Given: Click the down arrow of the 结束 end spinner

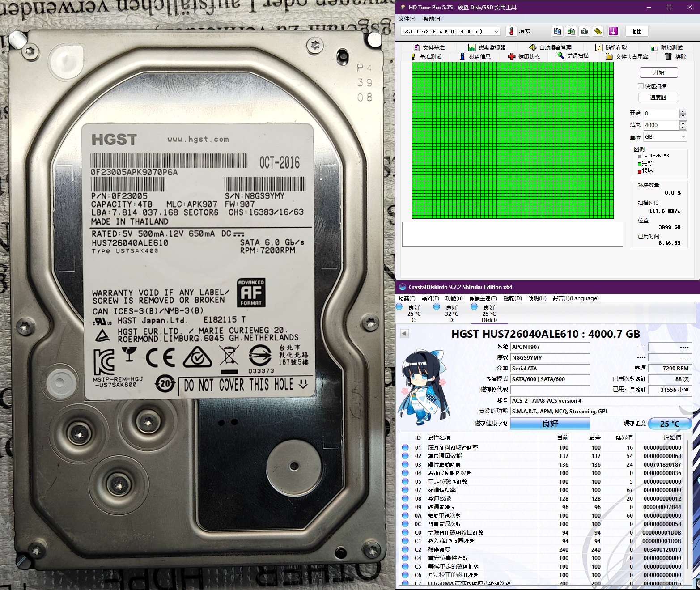Looking at the screenshot, I should click(683, 127).
